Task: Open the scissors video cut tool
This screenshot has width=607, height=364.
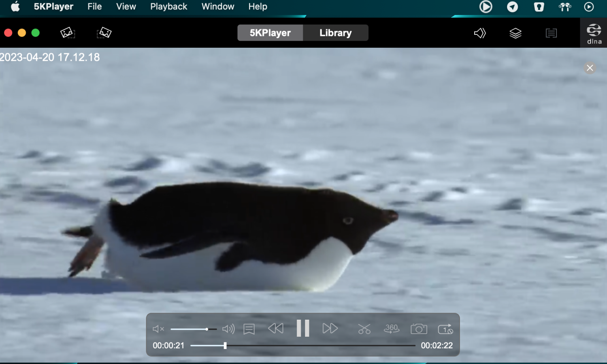Action: (364, 329)
